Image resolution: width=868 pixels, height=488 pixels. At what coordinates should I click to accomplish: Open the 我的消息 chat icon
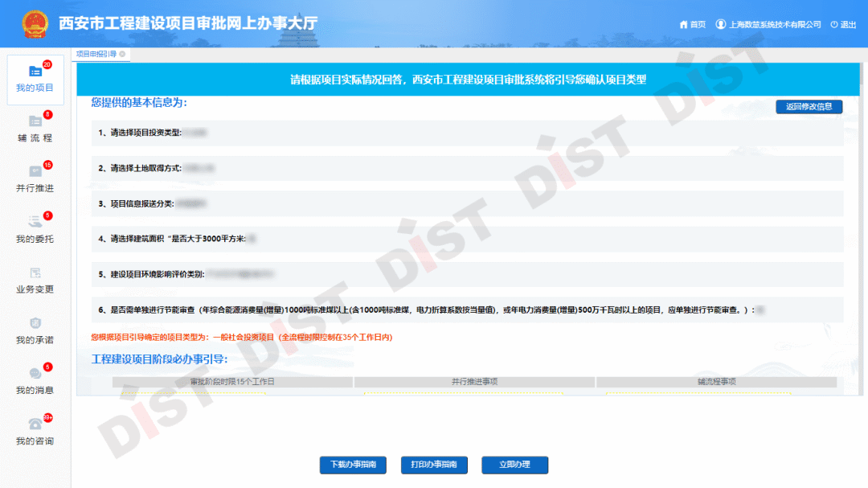(35, 374)
